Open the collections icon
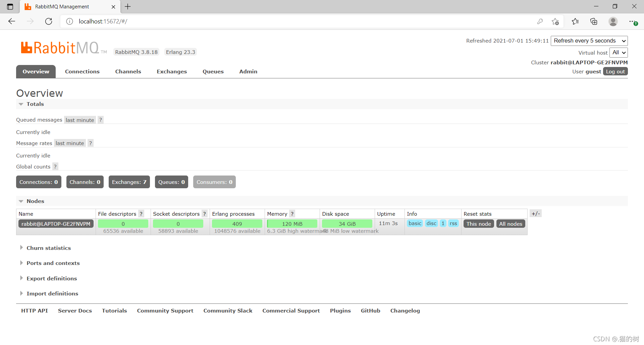This screenshot has width=644, height=345. [594, 21]
